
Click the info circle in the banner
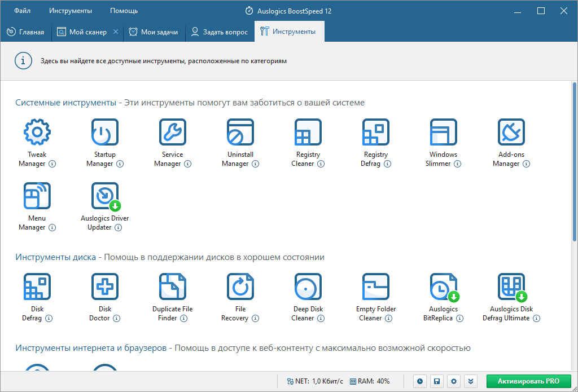click(23, 61)
